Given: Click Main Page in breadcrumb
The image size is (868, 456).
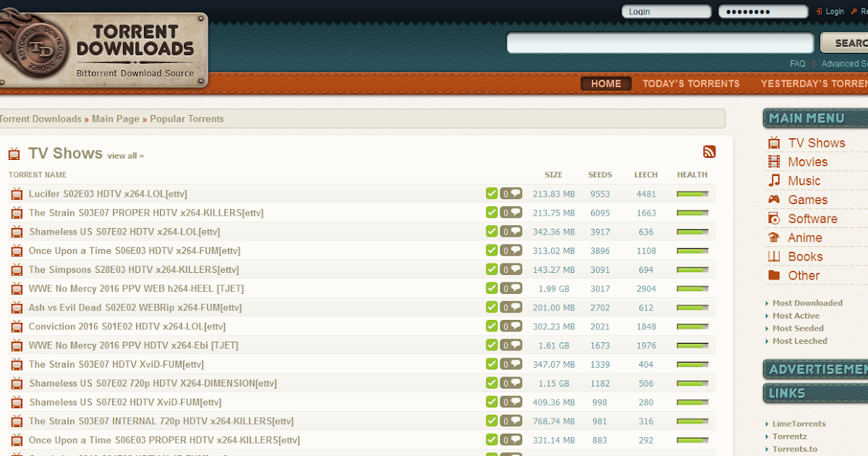Looking at the screenshot, I should tap(116, 119).
